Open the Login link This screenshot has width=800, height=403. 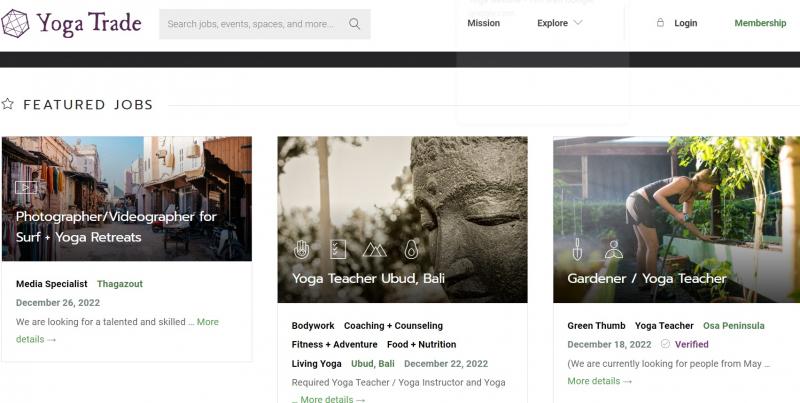coord(686,23)
